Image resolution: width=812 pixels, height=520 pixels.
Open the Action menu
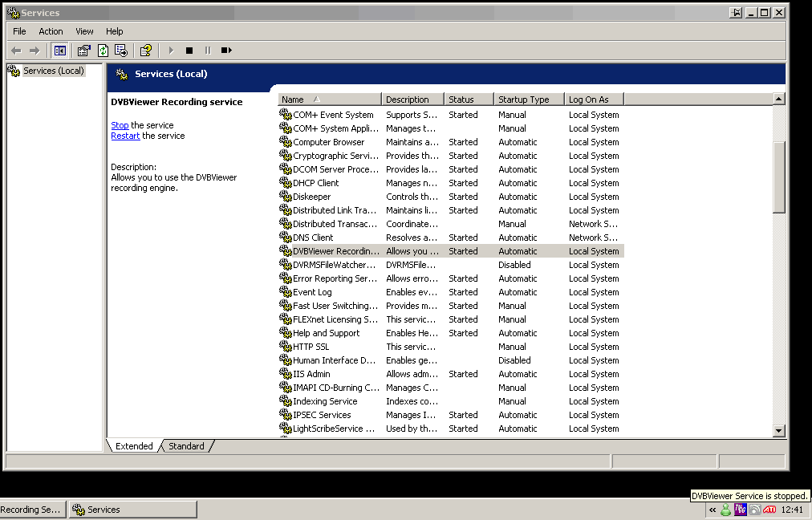(x=51, y=31)
